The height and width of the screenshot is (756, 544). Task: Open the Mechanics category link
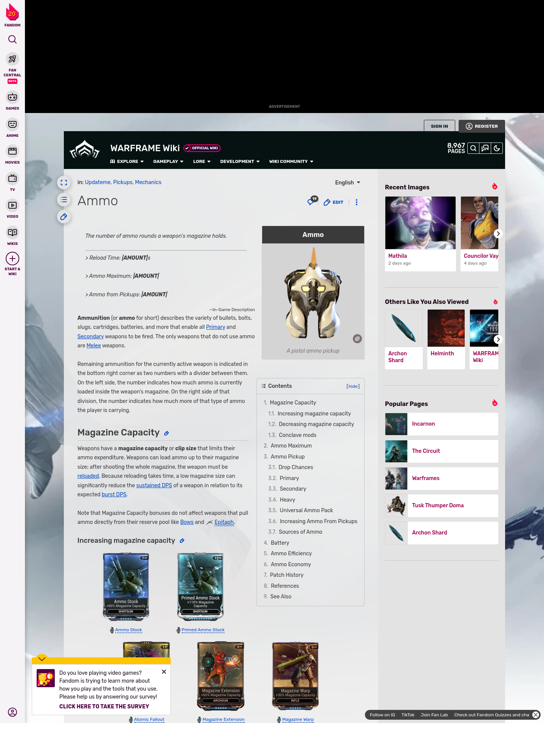point(148,182)
